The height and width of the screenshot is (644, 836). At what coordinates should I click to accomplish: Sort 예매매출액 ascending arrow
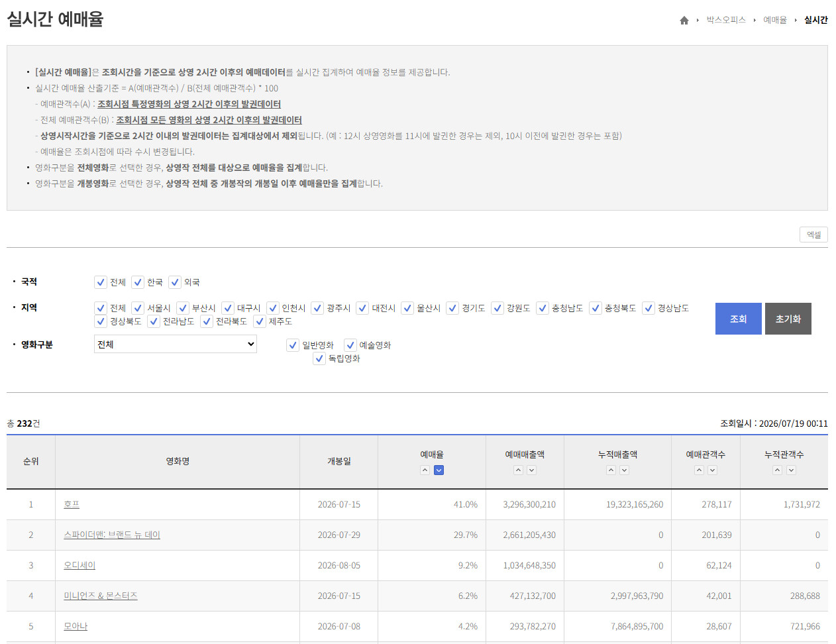point(519,470)
